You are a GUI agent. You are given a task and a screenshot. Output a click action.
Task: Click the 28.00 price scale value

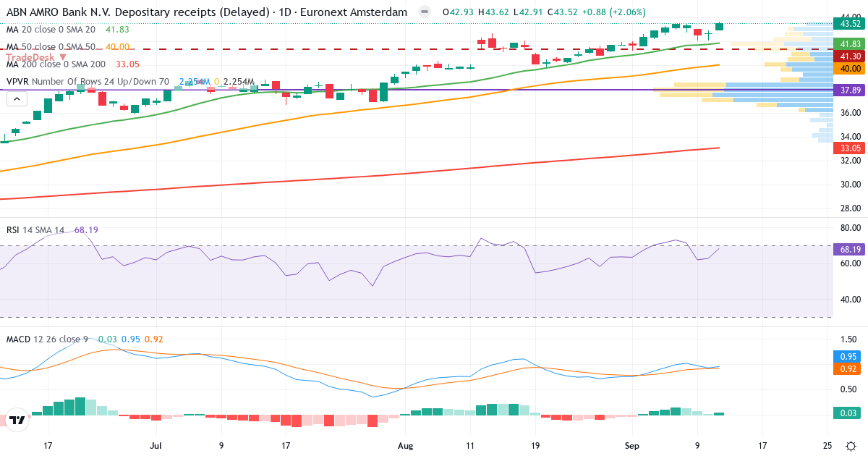(x=849, y=208)
